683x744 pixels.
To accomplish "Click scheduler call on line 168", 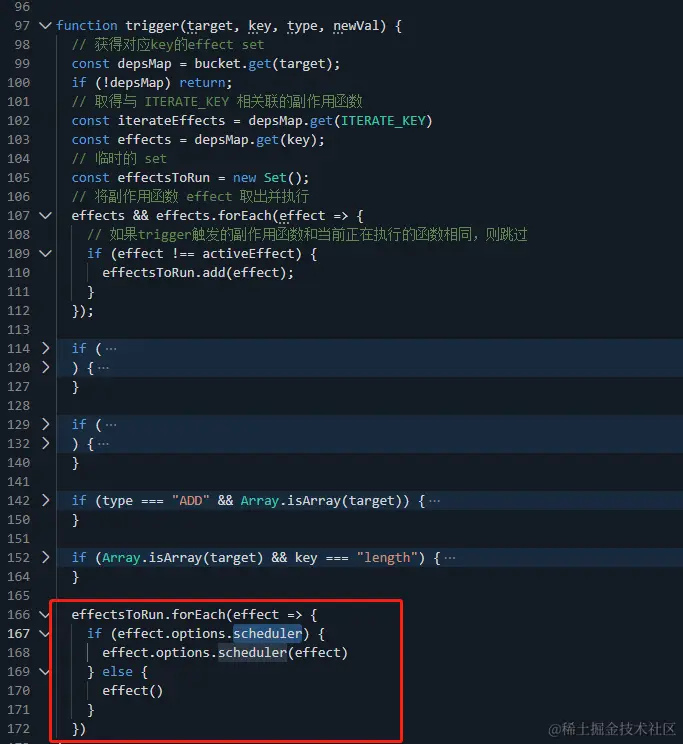I will pyautogui.click(x=252, y=653).
